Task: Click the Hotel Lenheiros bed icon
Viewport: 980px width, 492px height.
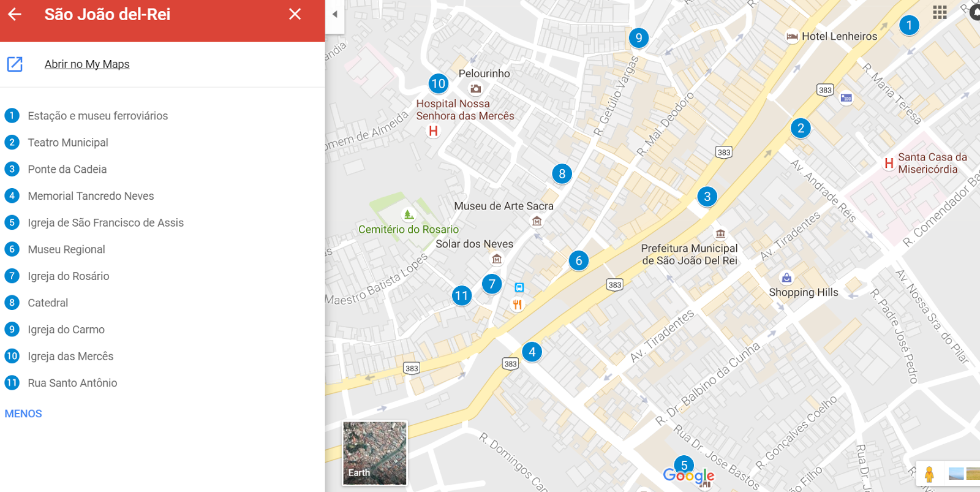Action: pos(792,37)
